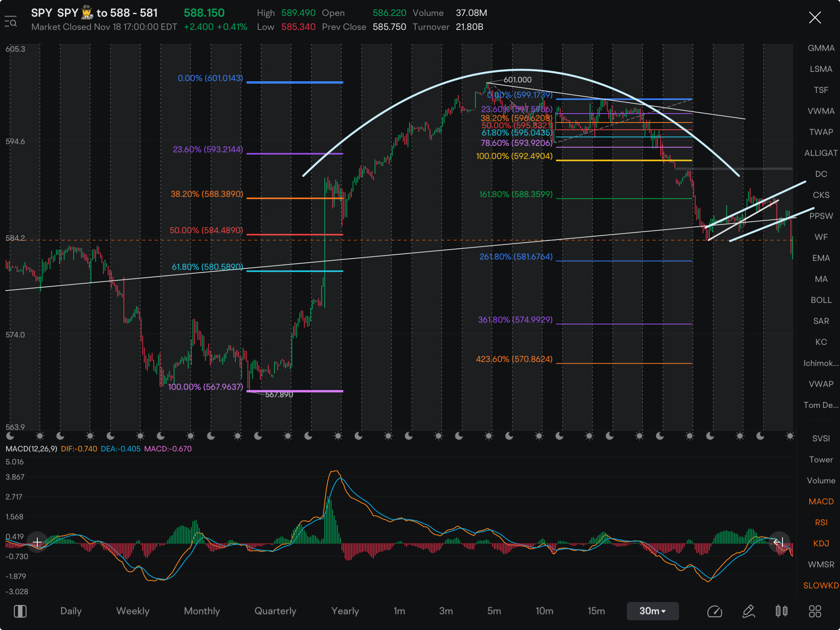Viewport: 840px width, 630px height.
Task: Open the stock search menu icon
Action: pyautogui.click(x=11, y=22)
